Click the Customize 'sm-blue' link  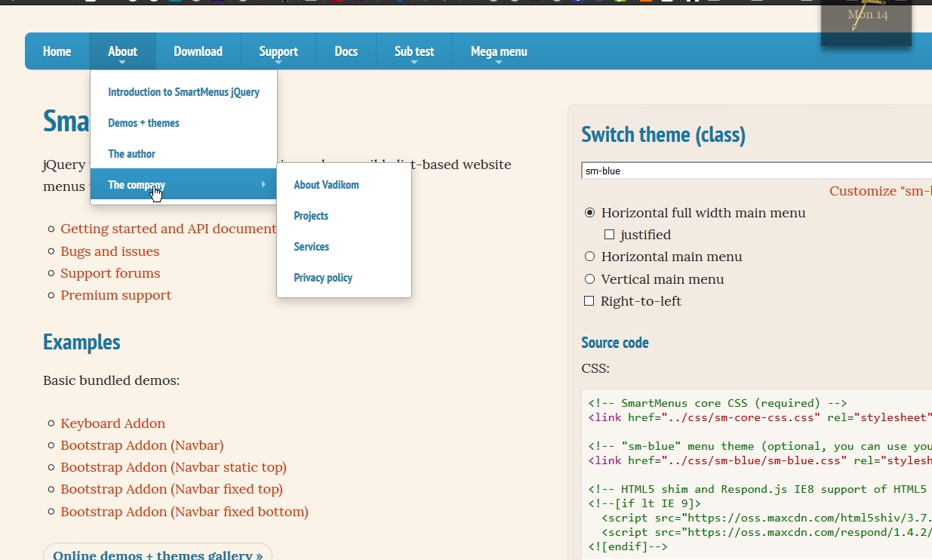point(880,191)
